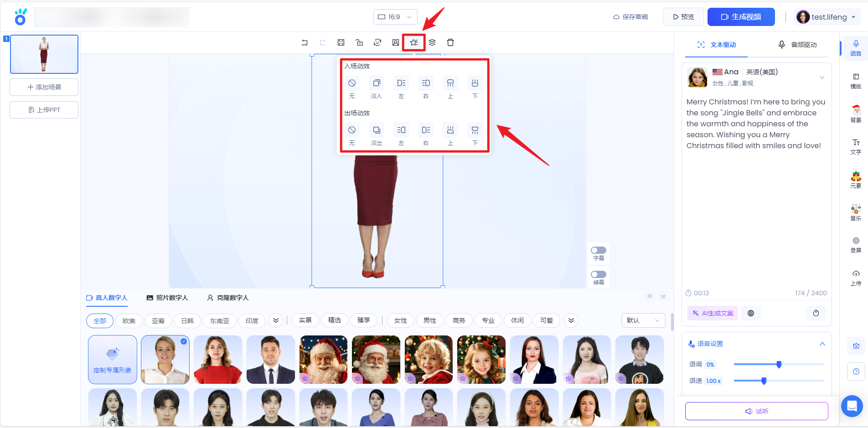Toggle the 绿幕 green screen switch
Screen dimensions: 868x428
[598, 274]
